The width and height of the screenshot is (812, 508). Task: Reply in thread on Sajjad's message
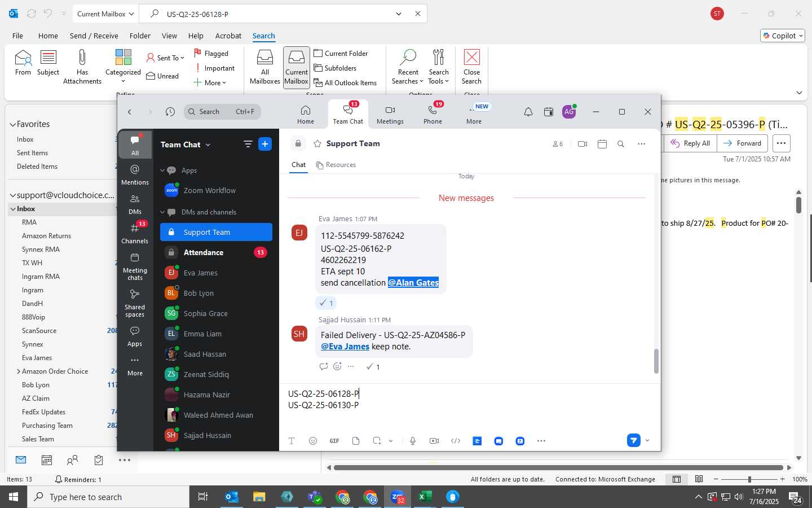pos(324,366)
